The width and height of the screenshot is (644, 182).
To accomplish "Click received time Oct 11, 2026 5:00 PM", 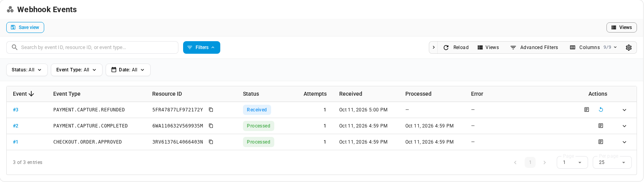I will click(x=363, y=110).
